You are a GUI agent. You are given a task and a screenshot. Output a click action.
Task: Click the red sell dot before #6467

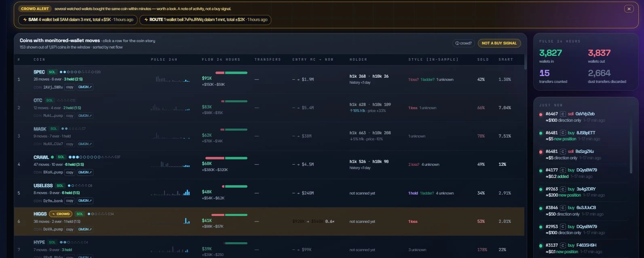tap(541, 114)
